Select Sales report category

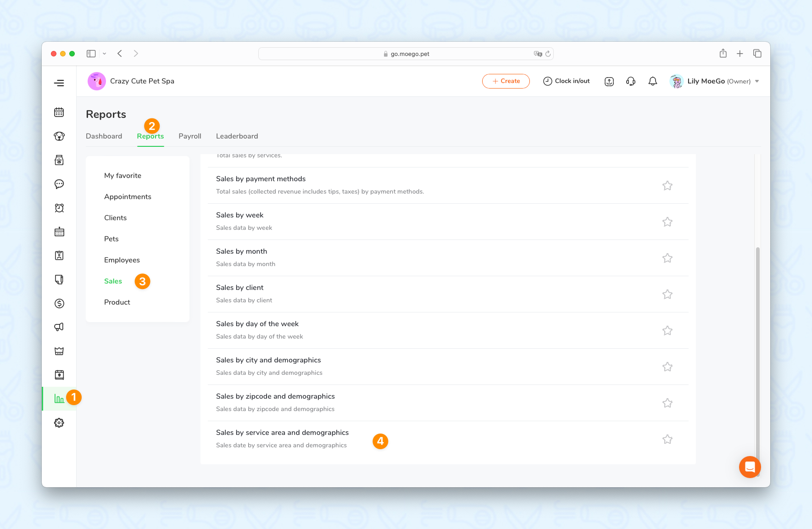click(113, 281)
